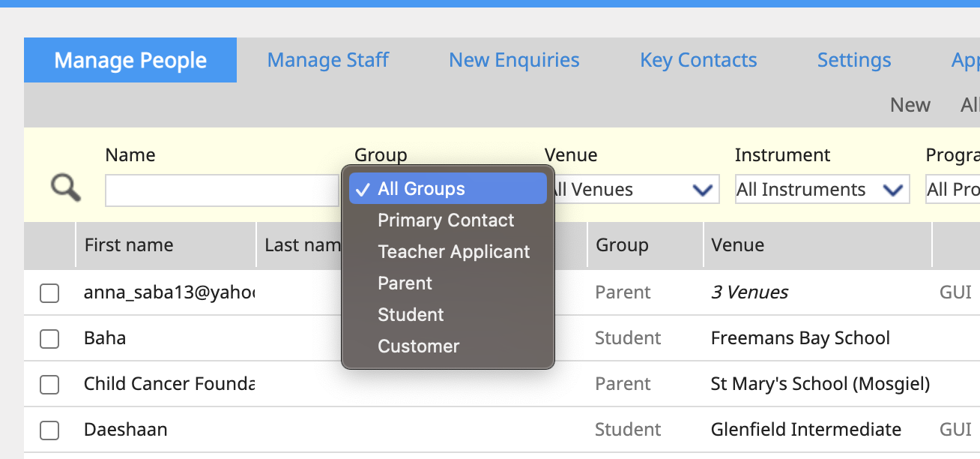The width and height of the screenshot is (980, 459).
Task: Tick the checkbox for anna_saba13 row
Action: pos(49,293)
